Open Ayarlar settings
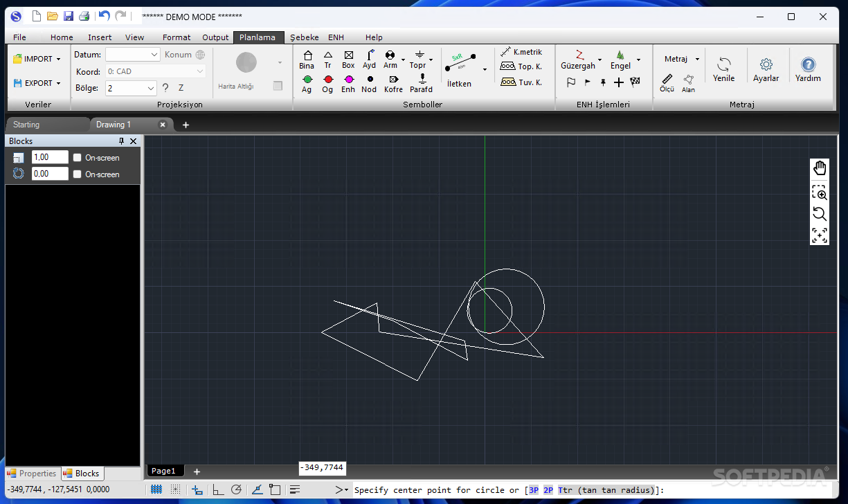The image size is (848, 504). 766,69
